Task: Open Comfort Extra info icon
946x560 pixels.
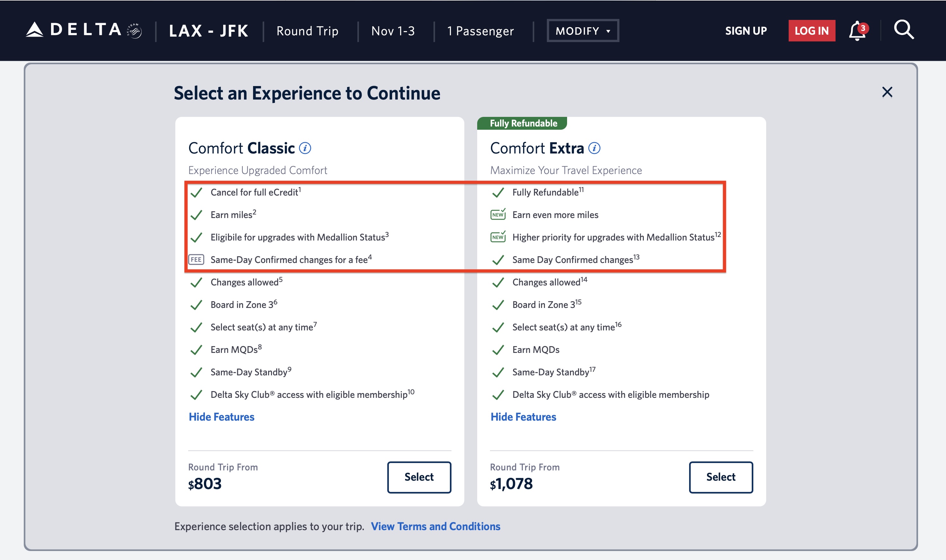Action: pos(594,148)
